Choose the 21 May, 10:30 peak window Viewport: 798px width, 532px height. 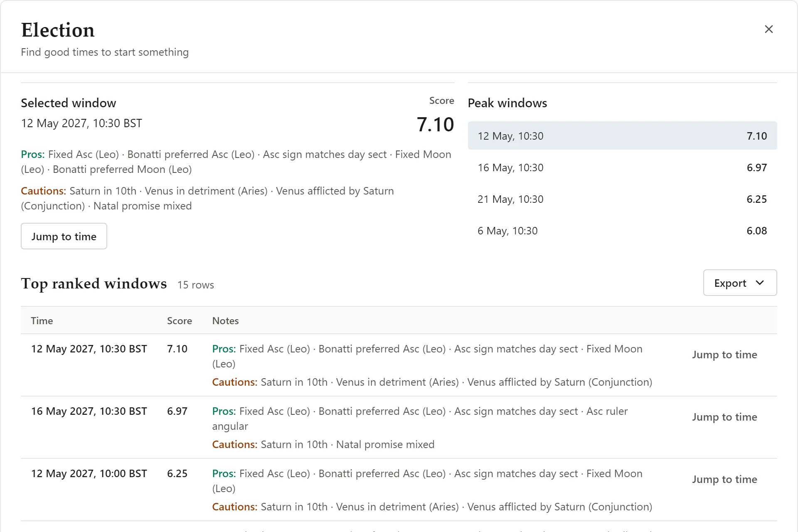pyautogui.click(x=622, y=199)
